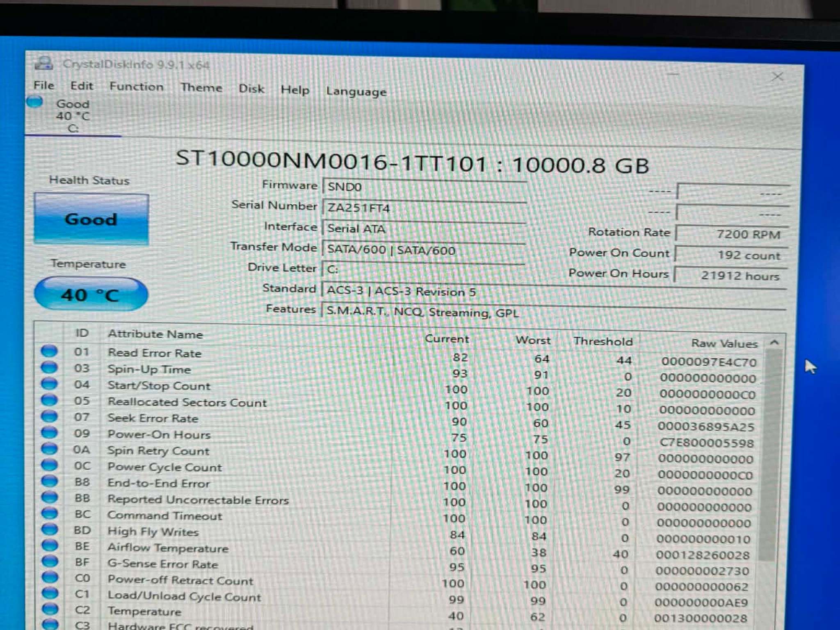Open the Language menu

(x=356, y=91)
